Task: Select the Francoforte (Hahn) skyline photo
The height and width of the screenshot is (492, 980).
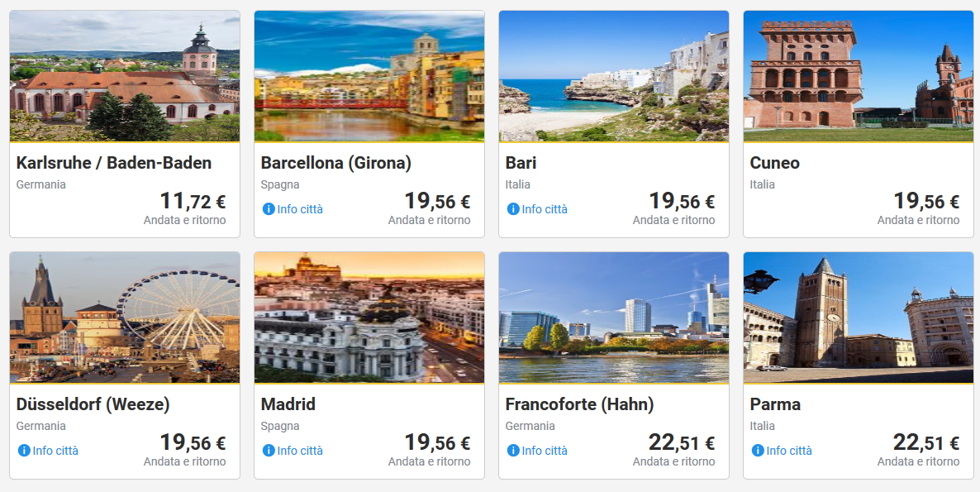Action: coord(614,318)
